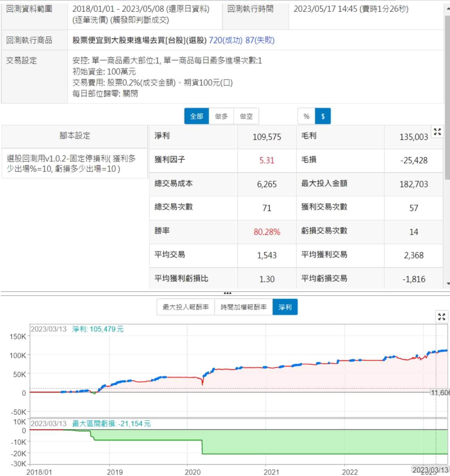Image resolution: width=450 pixels, height=476 pixels.
Task: Click the scrollbar down arrow of the stats panel
Action: click(x=447, y=284)
